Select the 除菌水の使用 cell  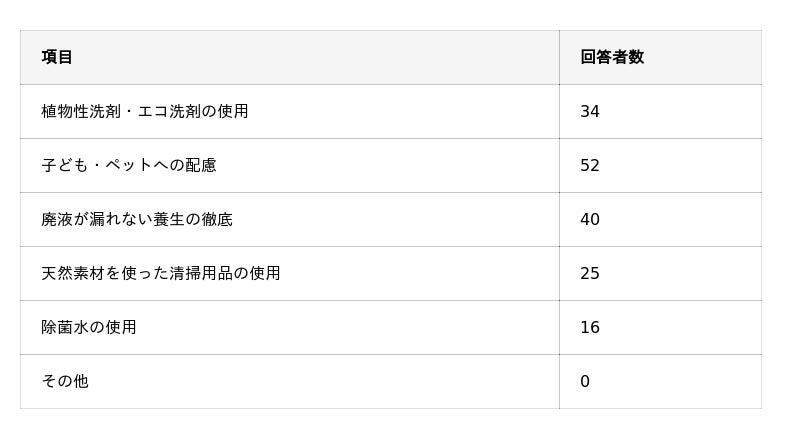pos(89,327)
